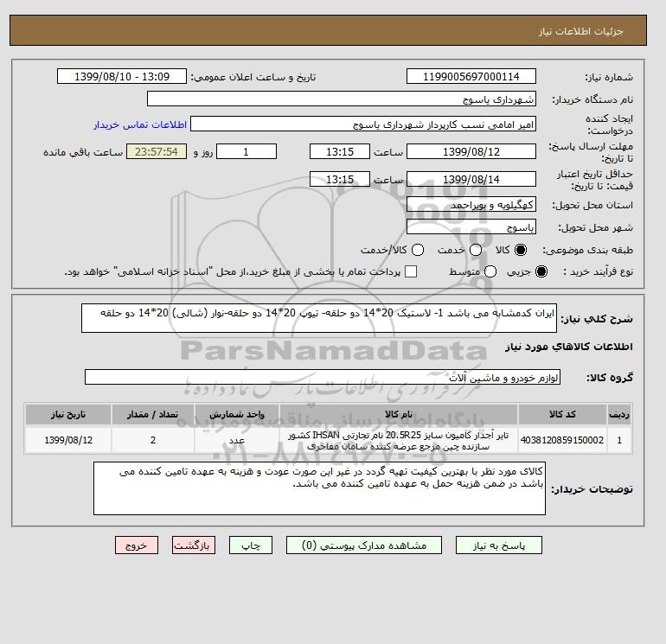The width and height of the screenshot is (666, 644).
Task: Click the need date cell 1399/08/12
Action: (x=68, y=440)
